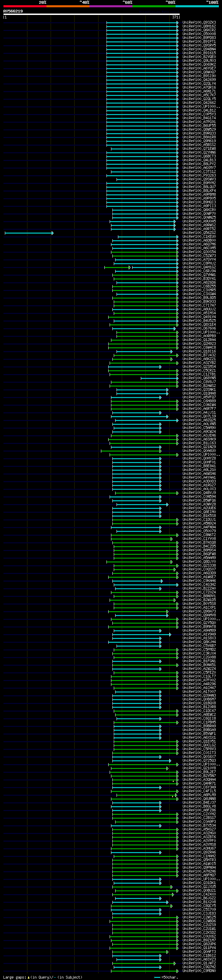Select the UniRef100_Q9LM03 label
222x980 pixels.
point(199,60)
